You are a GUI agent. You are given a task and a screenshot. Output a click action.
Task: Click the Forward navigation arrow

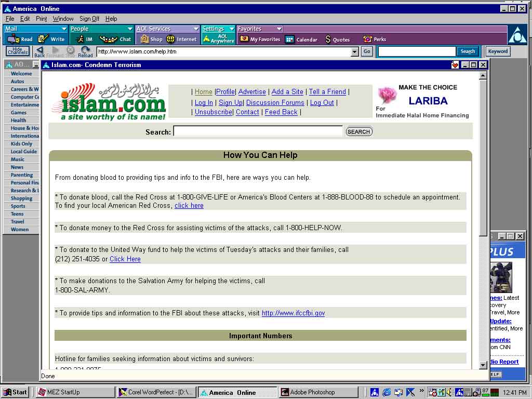coord(55,52)
